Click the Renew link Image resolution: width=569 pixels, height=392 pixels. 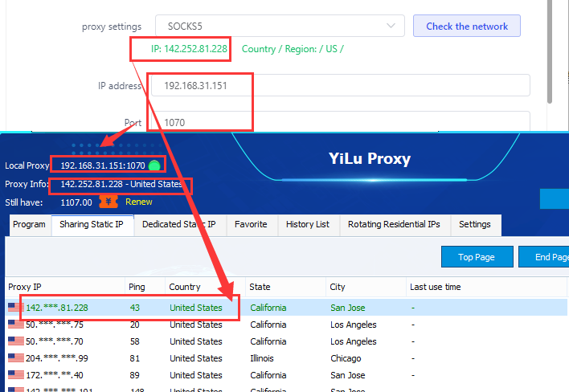[138, 202]
